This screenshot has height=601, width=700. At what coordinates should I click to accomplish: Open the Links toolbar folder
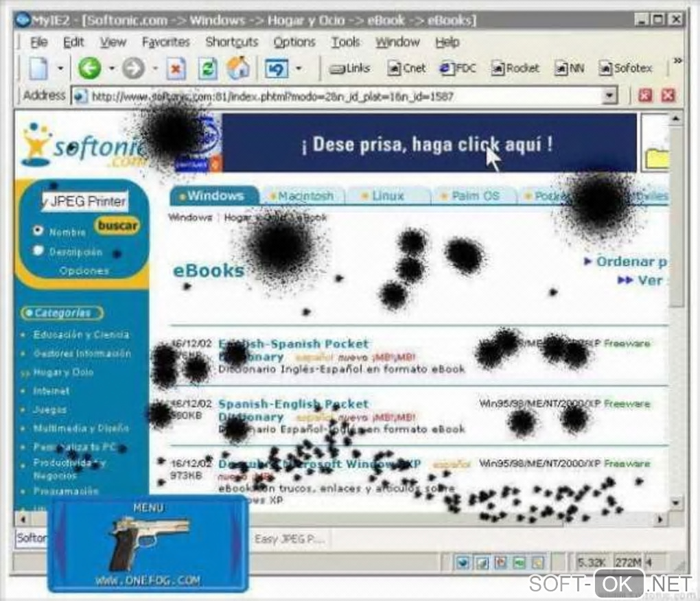click(349, 69)
